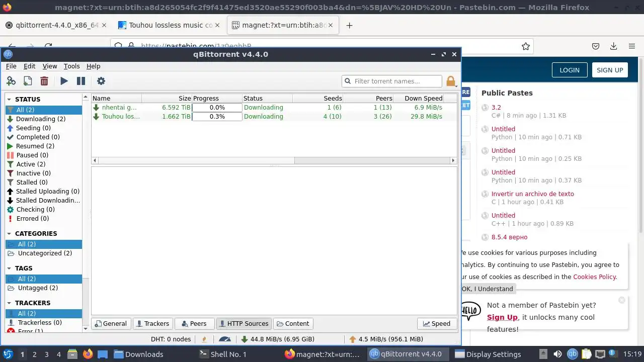Click the orange lock UI icon
644x362 pixels.
(451, 81)
